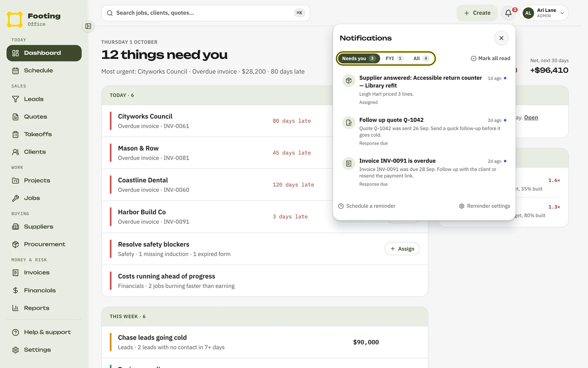Open the Follow up quote Q-1042 notification
Screen dimensions: 588x368
pos(424,131)
